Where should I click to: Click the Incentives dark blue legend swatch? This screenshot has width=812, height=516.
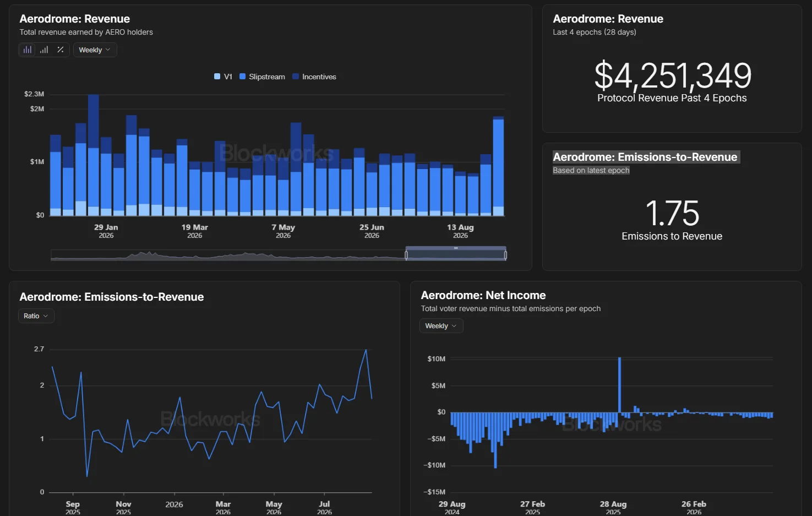(x=296, y=77)
